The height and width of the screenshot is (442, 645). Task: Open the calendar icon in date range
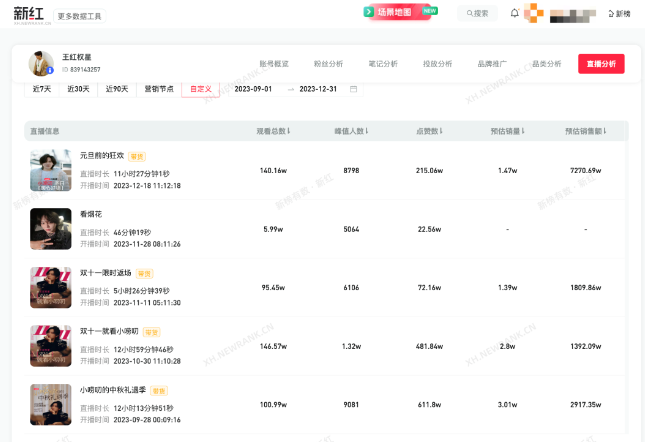[353, 89]
